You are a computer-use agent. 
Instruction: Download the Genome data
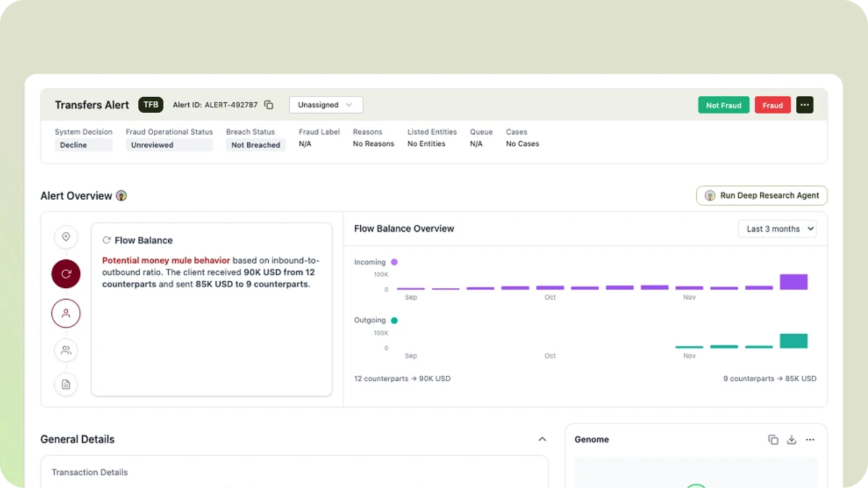[792, 440]
